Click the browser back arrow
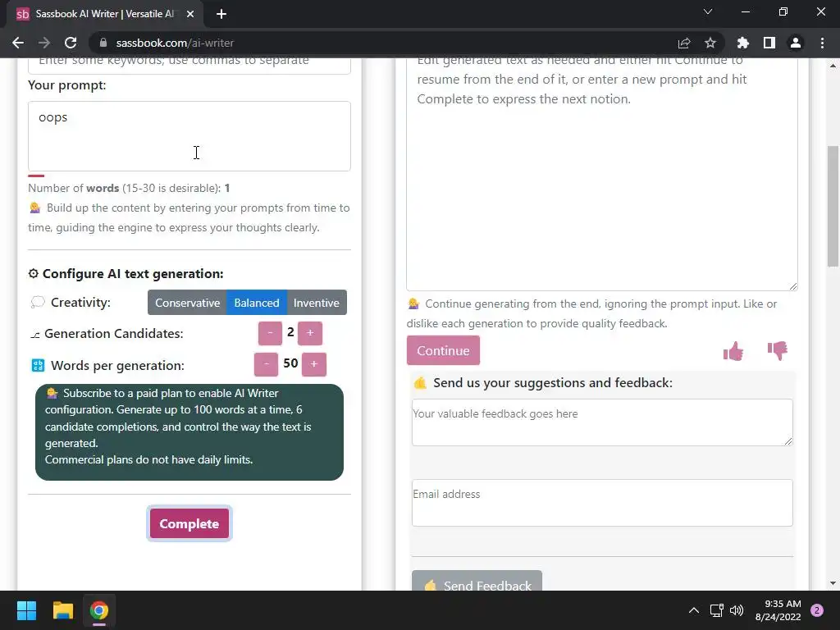840x630 pixels. tap(18, 43)
